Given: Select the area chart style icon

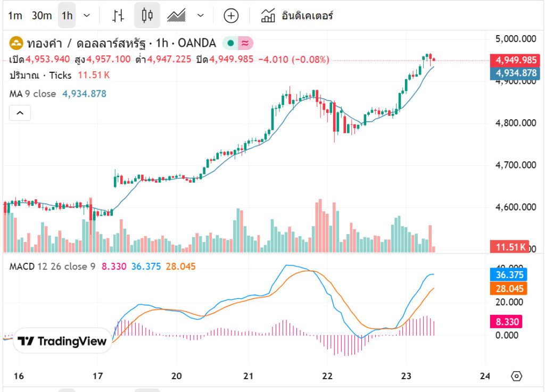Looking at the screenshot, I should pyautogui.click(x=176, y=15).
